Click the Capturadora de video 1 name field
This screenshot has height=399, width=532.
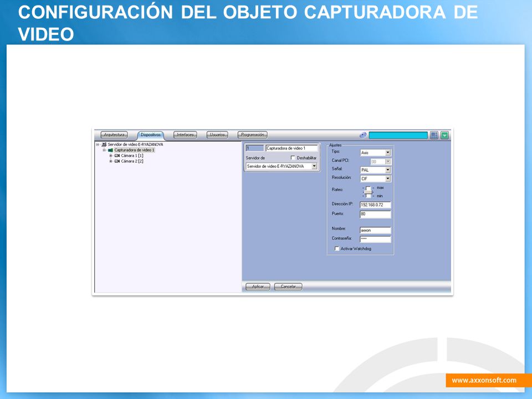tap(292, 149)
